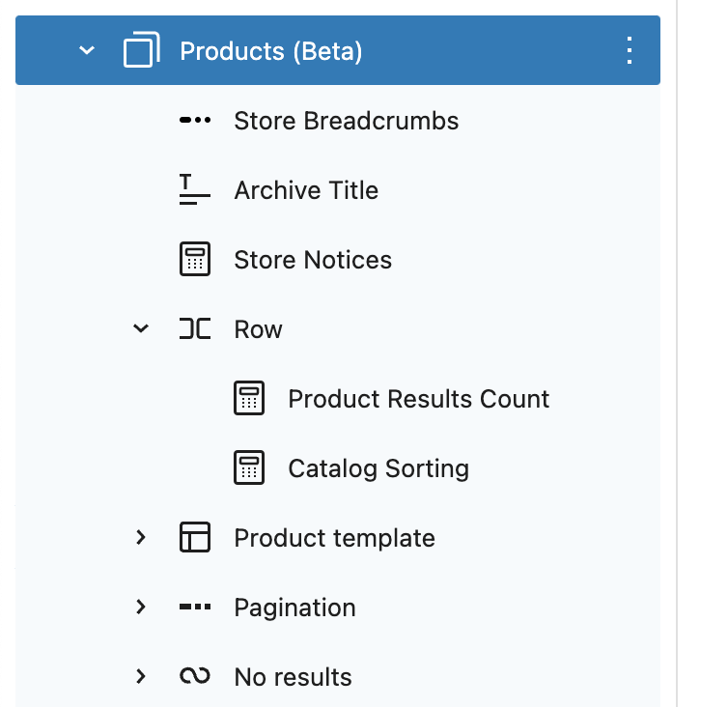
Task: Click the Products (Beta) block icon
Action: click(x=142, y=50)
